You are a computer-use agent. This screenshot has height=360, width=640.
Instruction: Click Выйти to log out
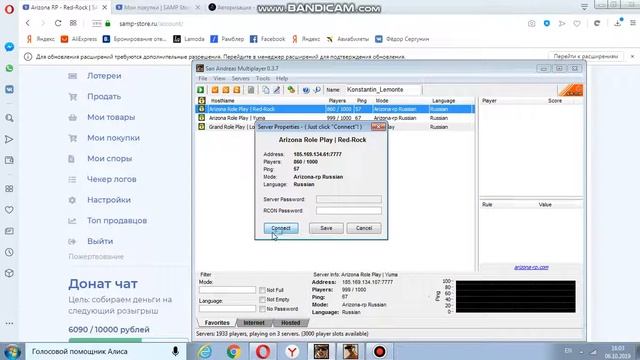(x=100, y=241)
